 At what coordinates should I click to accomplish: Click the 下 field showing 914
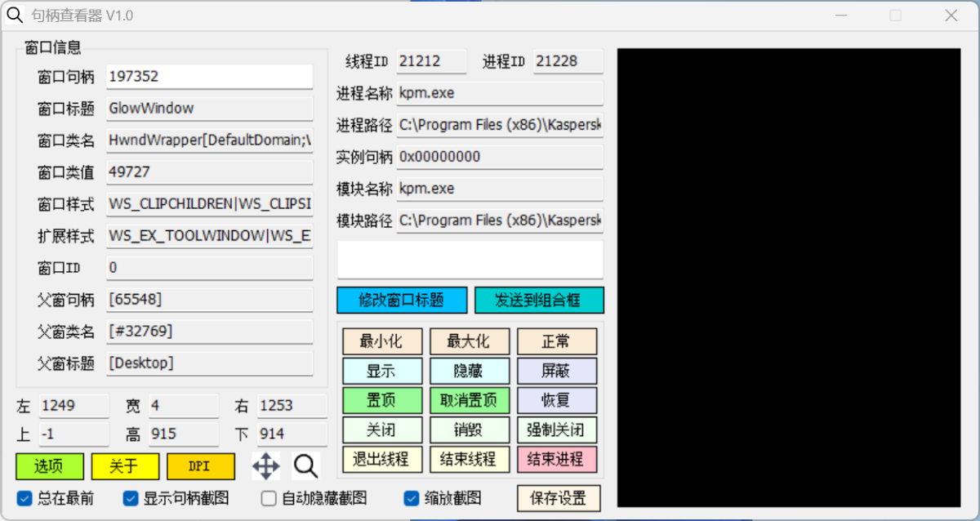(292, 434)
